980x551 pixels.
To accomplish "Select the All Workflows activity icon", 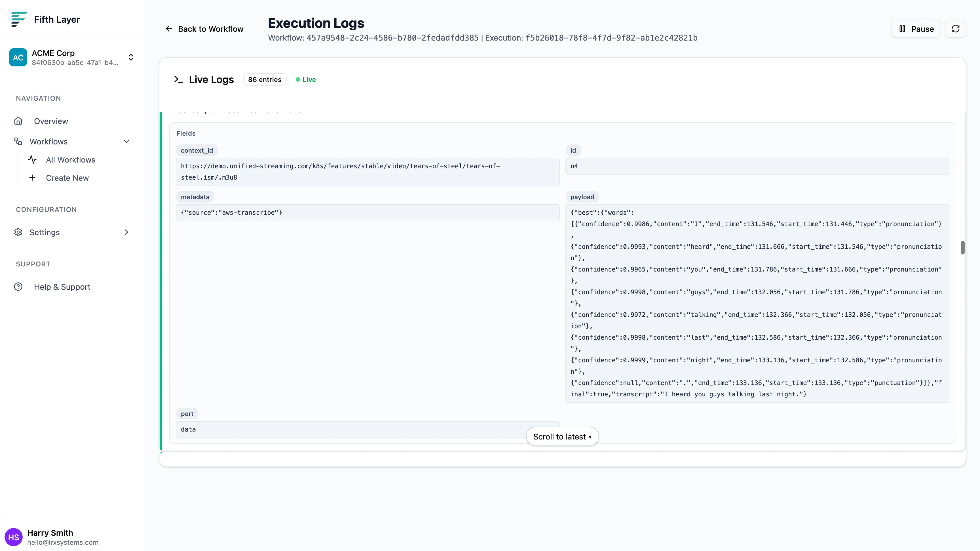I will (x=32, y=159).
